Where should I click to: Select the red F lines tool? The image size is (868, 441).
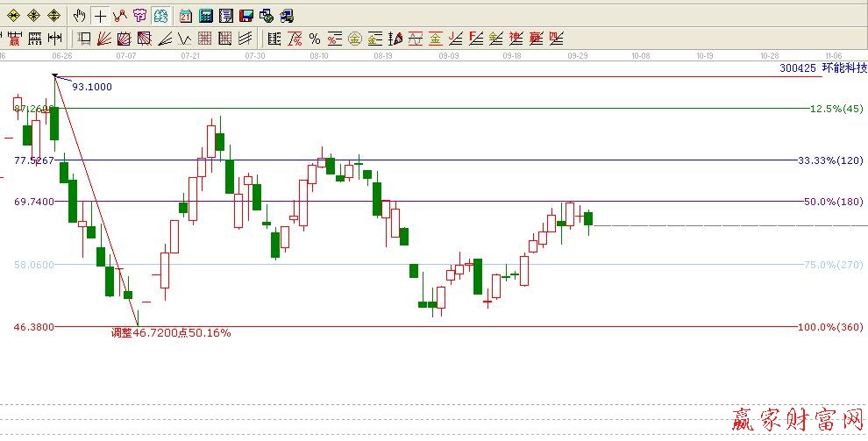click(475, 38)
